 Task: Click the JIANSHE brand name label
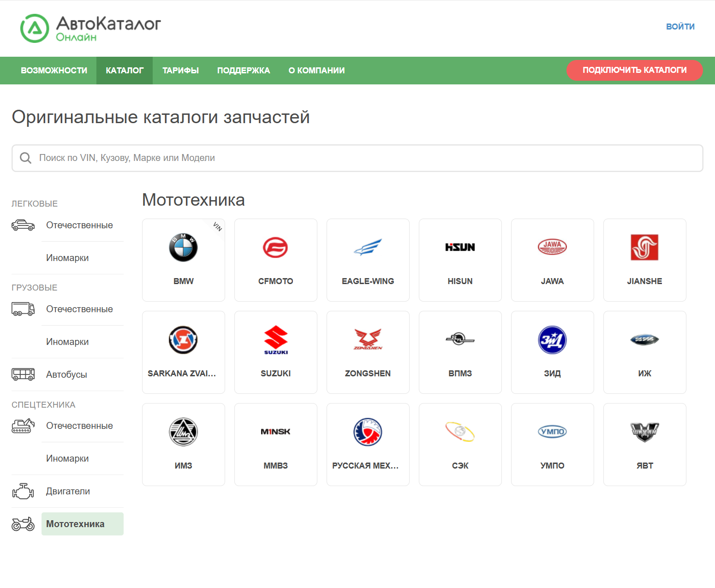click(645, 281)
